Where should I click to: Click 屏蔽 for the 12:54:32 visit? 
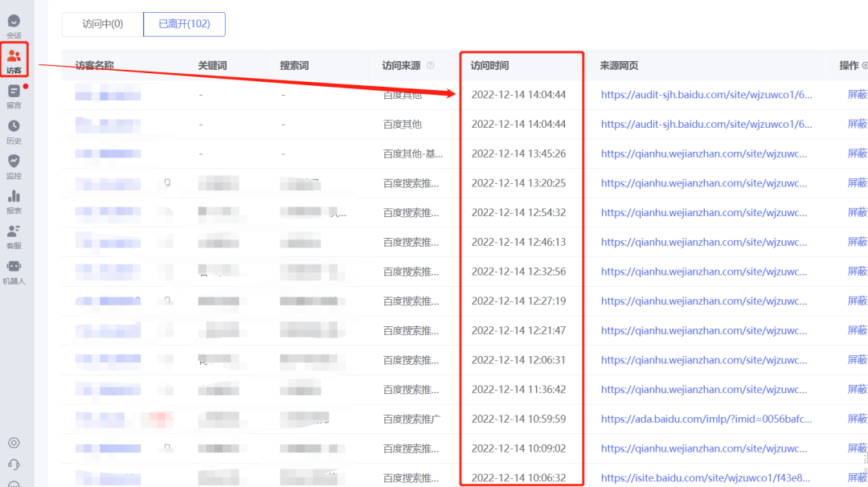coord(857,212)
